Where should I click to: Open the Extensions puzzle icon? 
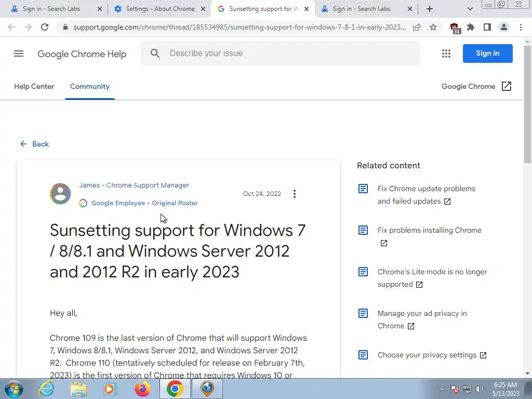pyautogui.click(x=471, y=27)
